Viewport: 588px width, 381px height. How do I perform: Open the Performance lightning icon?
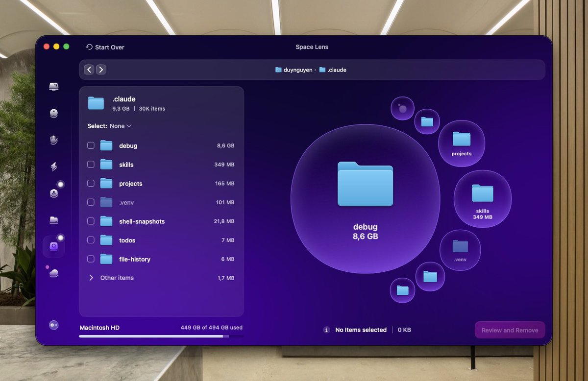[54, 167]
